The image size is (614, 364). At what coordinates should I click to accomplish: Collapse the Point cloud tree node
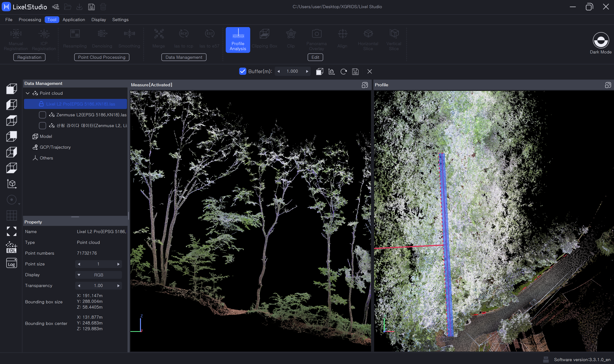[28, 93]
